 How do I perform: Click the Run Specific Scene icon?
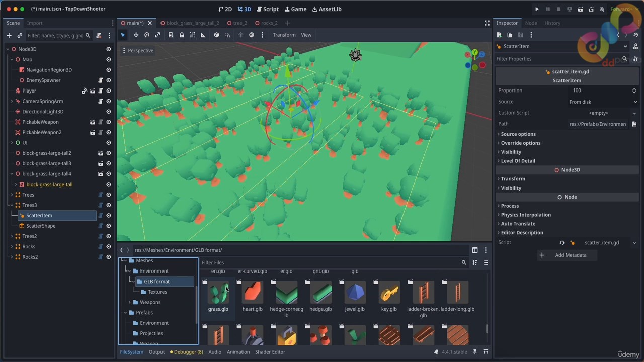point(591,9)
